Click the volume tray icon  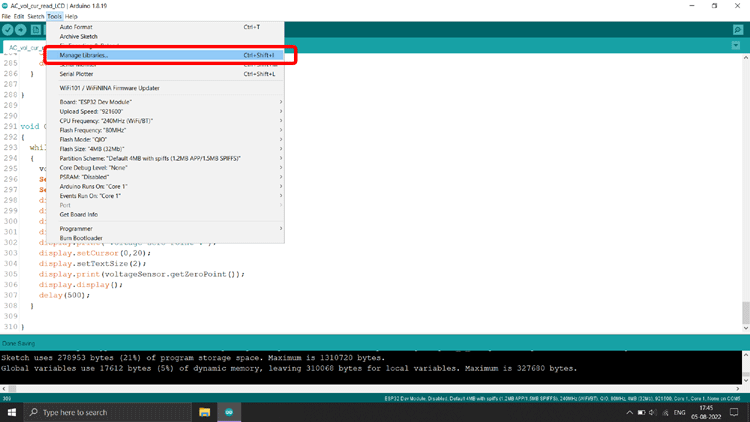tap(653, 412)
